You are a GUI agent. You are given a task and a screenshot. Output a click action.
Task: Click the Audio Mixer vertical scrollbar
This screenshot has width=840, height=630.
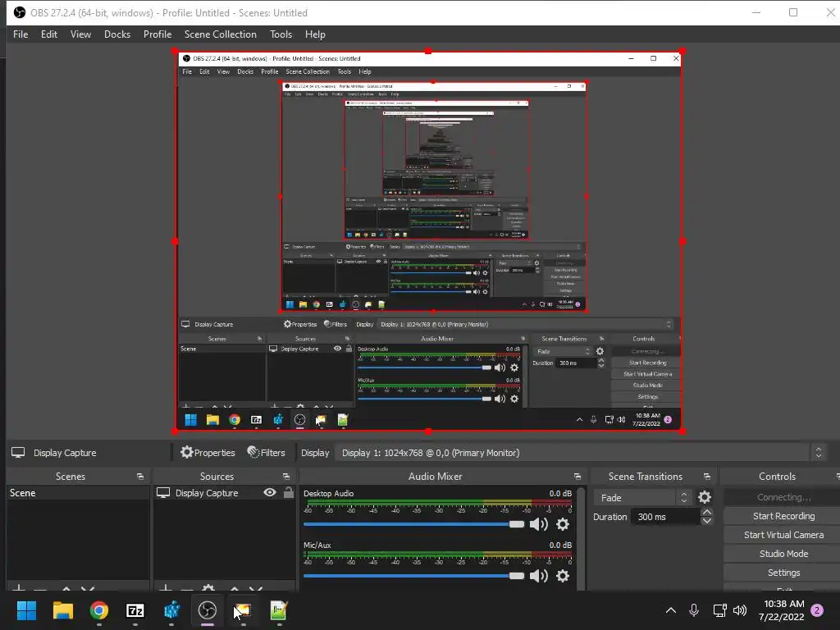(581, 538)
